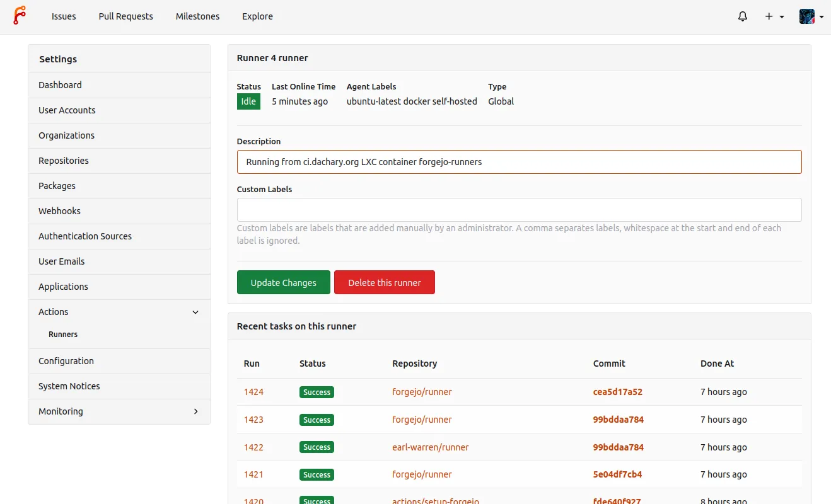Expand the Monitoring settings section
The height and width of the screenshot is (504, 831).
click(x=195, y=411)
